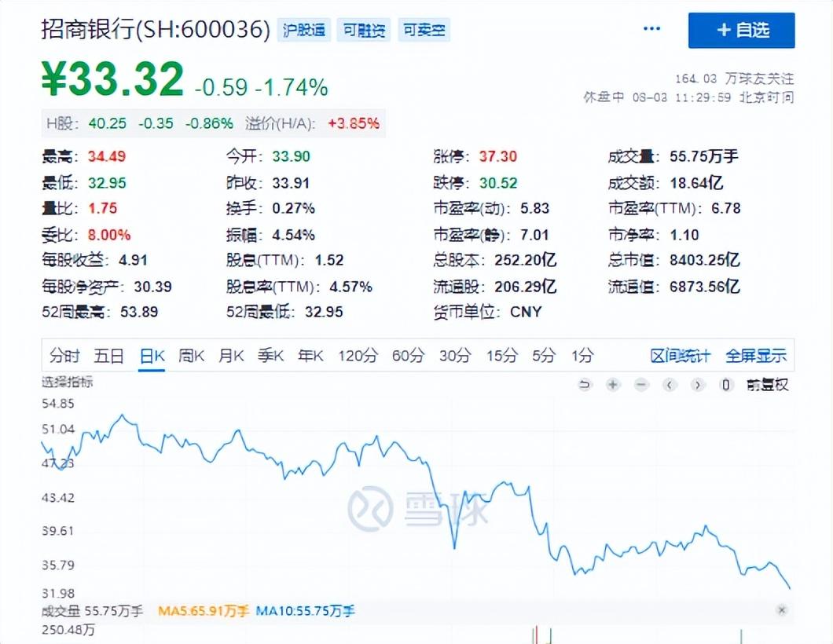Switch to the 1分 interval tab

(583, 355)
